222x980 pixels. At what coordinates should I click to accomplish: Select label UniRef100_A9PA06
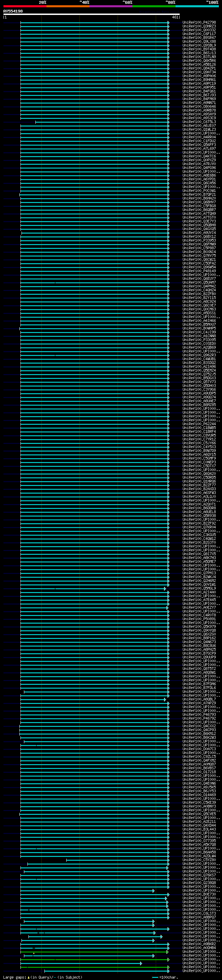coord(199,76)
